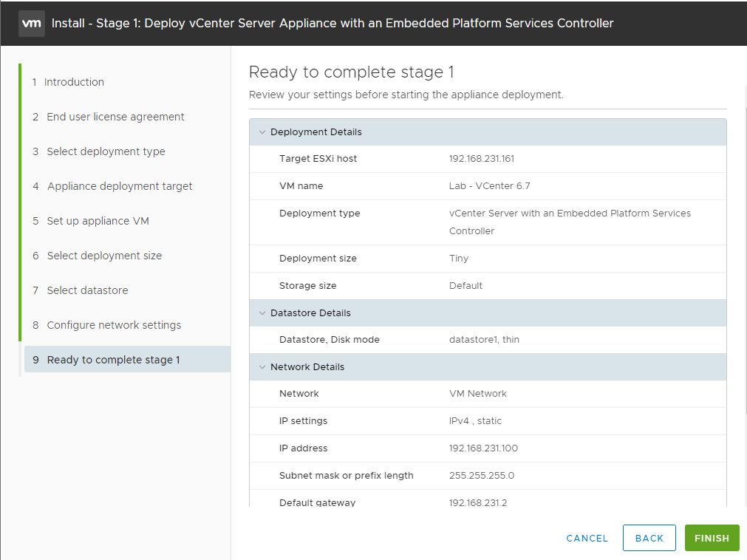Click the BACK button
747x560 pixels.
(649, 538)
